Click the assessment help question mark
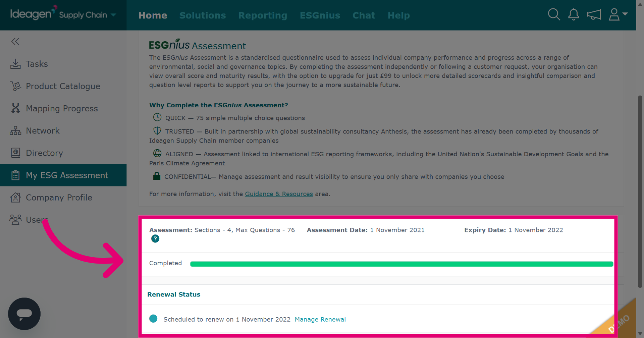 [x=155, y=239]
